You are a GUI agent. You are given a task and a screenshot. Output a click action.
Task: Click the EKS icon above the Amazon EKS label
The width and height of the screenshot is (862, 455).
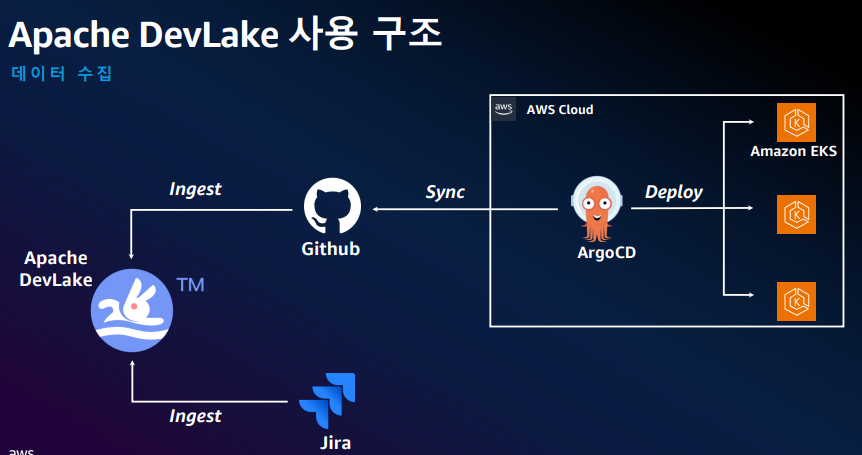pos(796,123)
